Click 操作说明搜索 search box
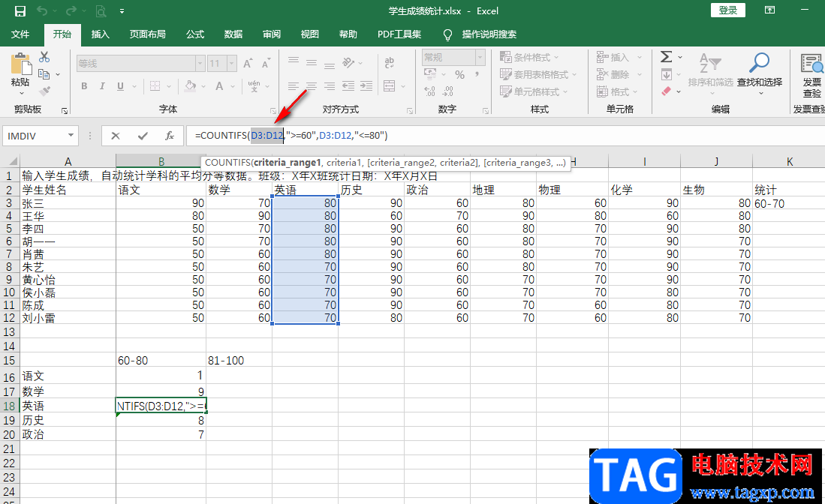Image resolution: width=825 pixels, height=504 pixels. click(489, 34)
